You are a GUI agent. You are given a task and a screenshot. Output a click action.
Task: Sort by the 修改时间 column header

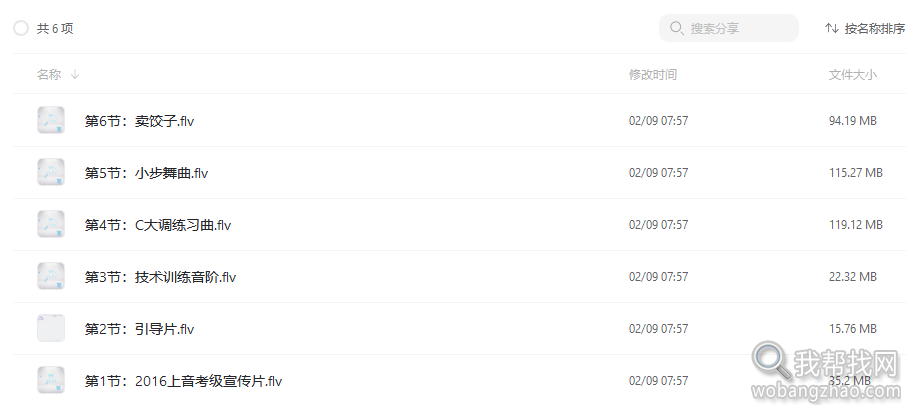pyautogui.click(x=652, y=74)
